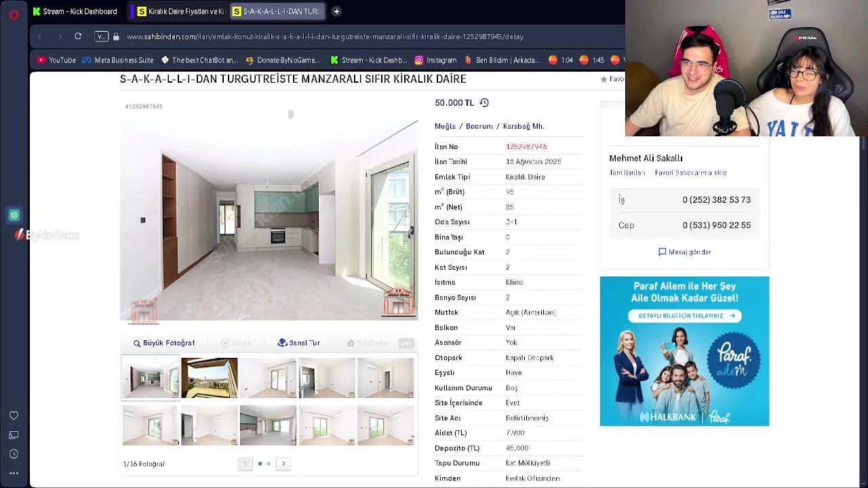Open Tüm ilanları link
The image size is (868, 488).
tap(627, 173)
